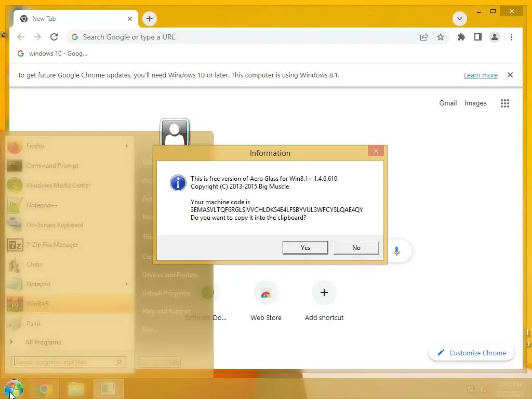Close the New Tab tab

tap(129, 19)
